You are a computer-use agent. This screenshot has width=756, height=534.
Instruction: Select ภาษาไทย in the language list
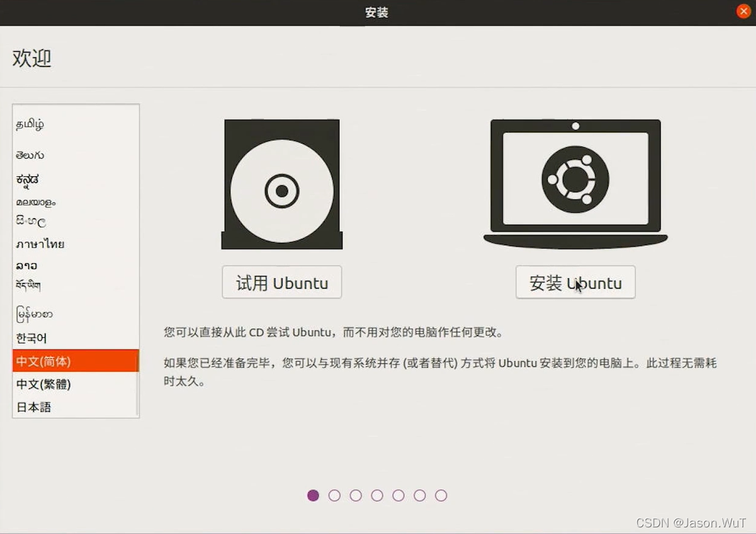76,244
